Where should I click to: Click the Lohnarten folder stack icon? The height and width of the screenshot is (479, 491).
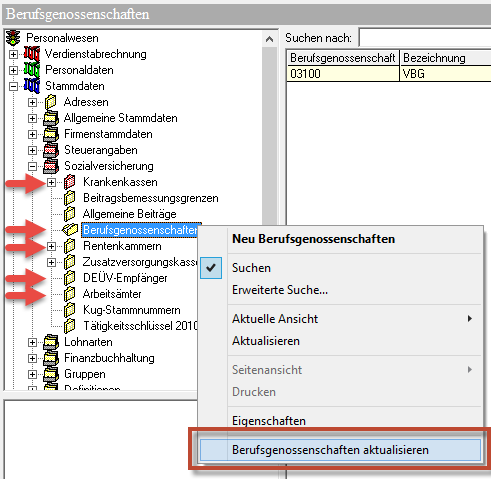tap(51, 342)
